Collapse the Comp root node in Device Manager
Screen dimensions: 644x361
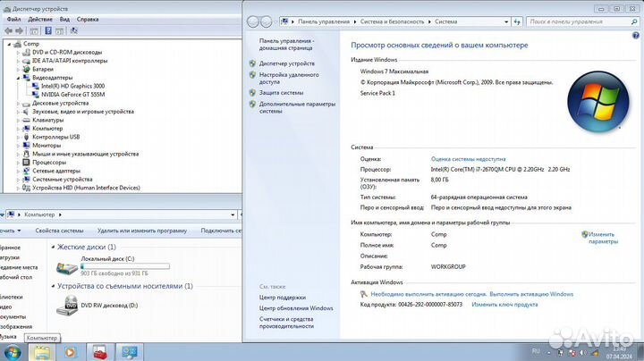click(x=9, y=44)
